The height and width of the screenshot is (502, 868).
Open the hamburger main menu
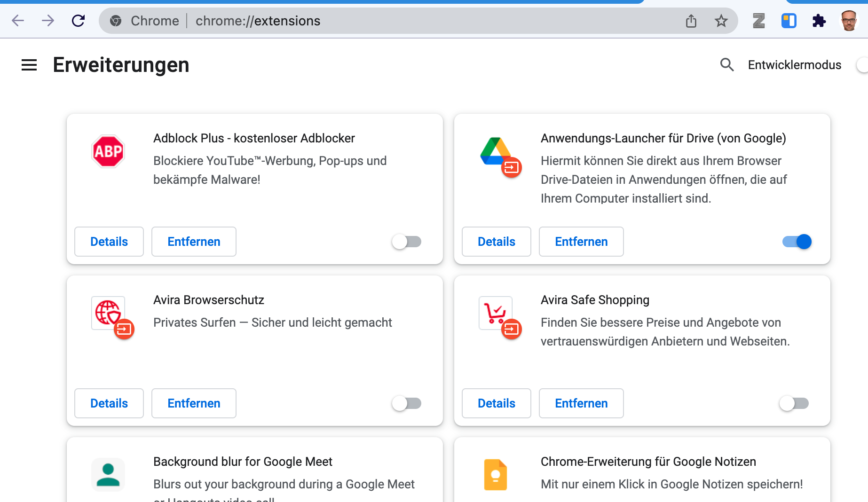29,65
